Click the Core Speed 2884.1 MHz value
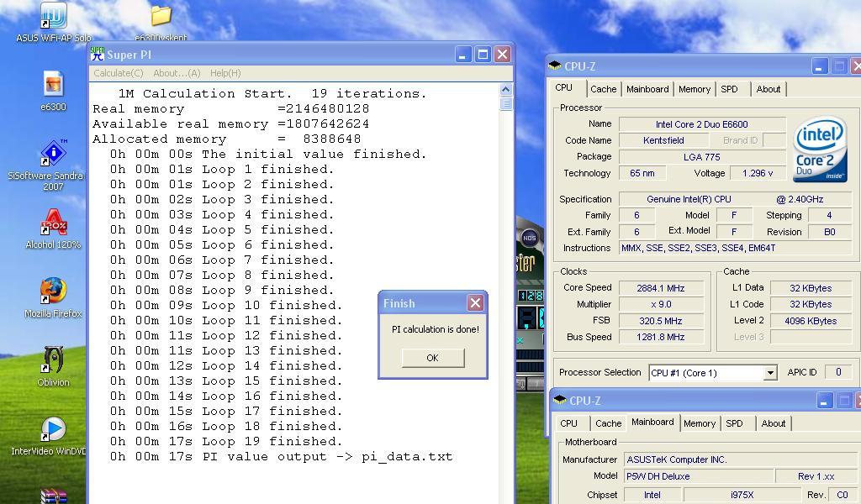Viewport: 861px width, 504px height. [661, 288]
